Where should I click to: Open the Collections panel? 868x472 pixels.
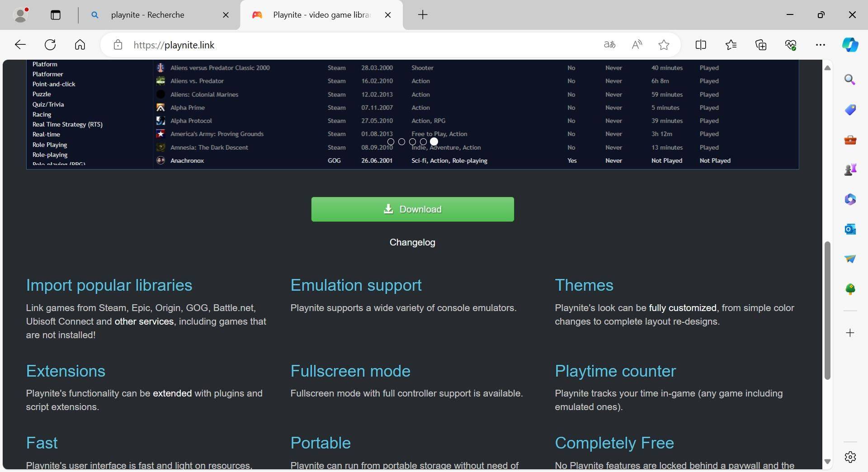[761, 45]
